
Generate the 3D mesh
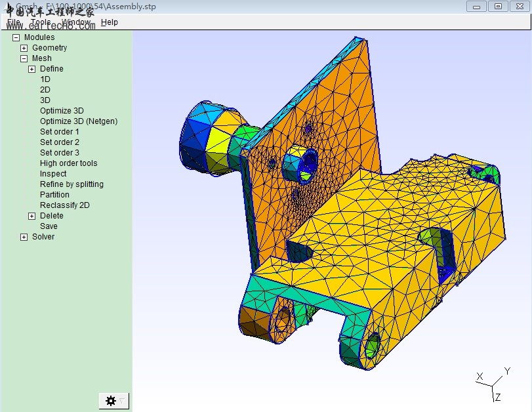pos(45,100)
